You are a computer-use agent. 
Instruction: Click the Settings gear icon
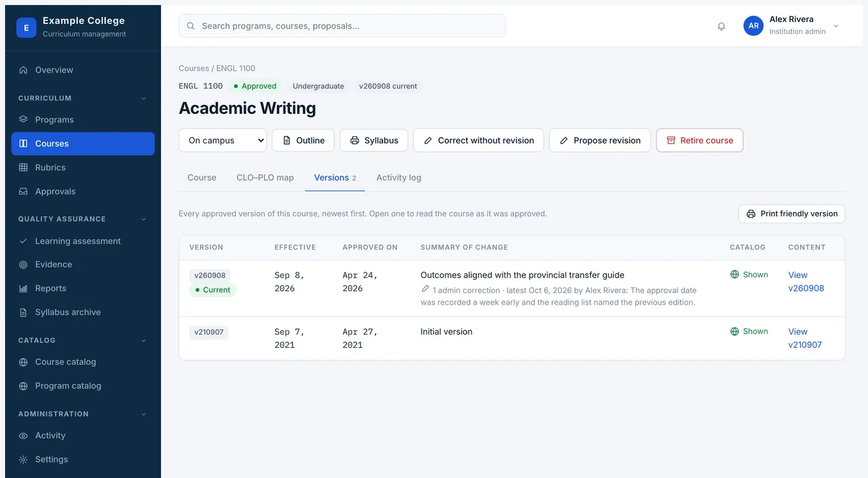tap(23, 460)
